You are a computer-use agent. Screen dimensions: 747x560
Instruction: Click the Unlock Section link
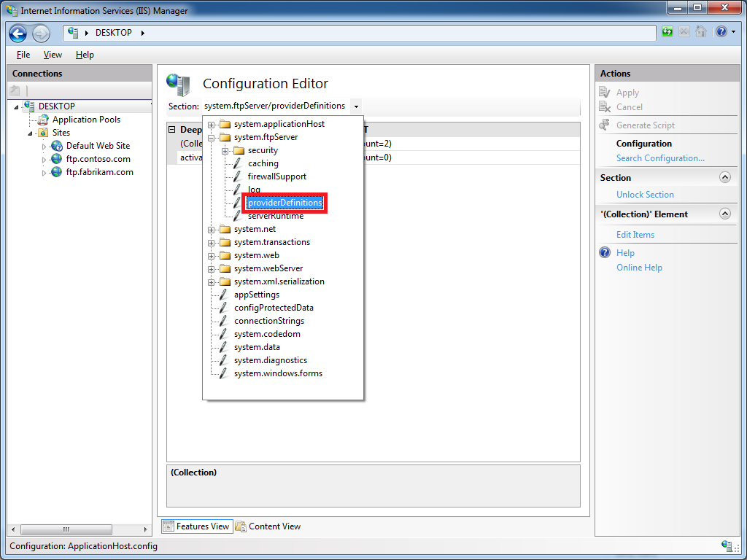645,195
